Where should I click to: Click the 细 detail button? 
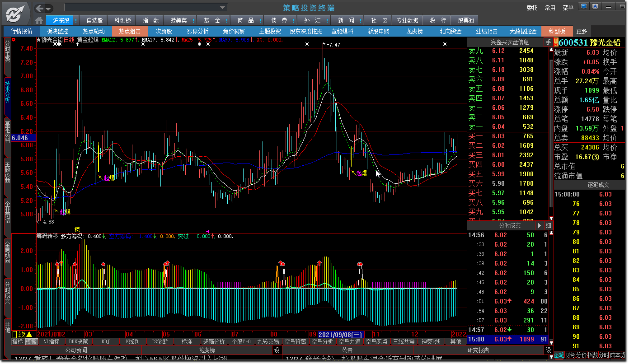pos(548,225)
